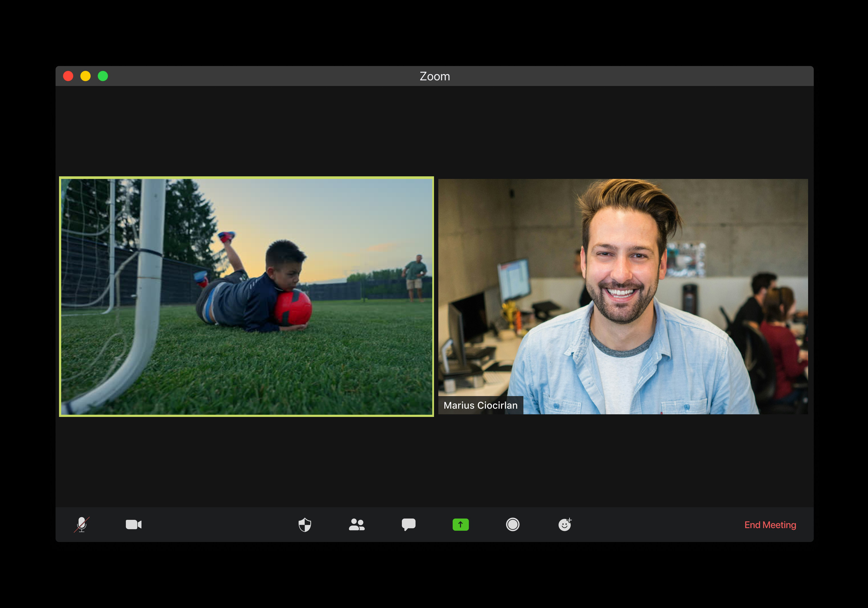Open the Chat bubble icon

click(x=408, y=524)
